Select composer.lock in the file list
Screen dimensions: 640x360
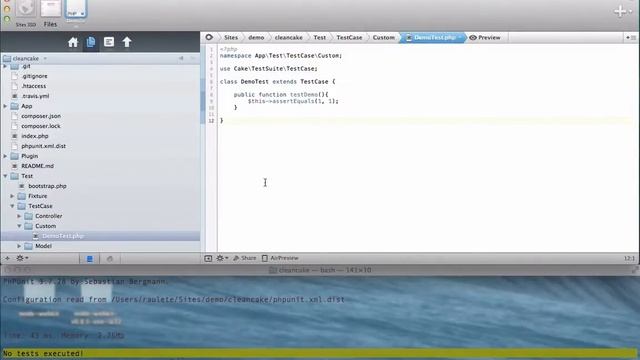click(41, 126)
